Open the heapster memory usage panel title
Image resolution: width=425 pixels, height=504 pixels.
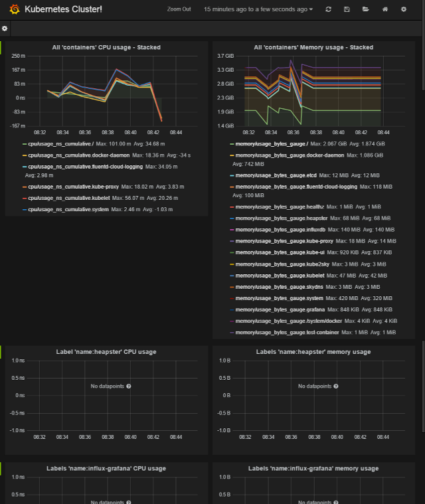coord(313,352)
